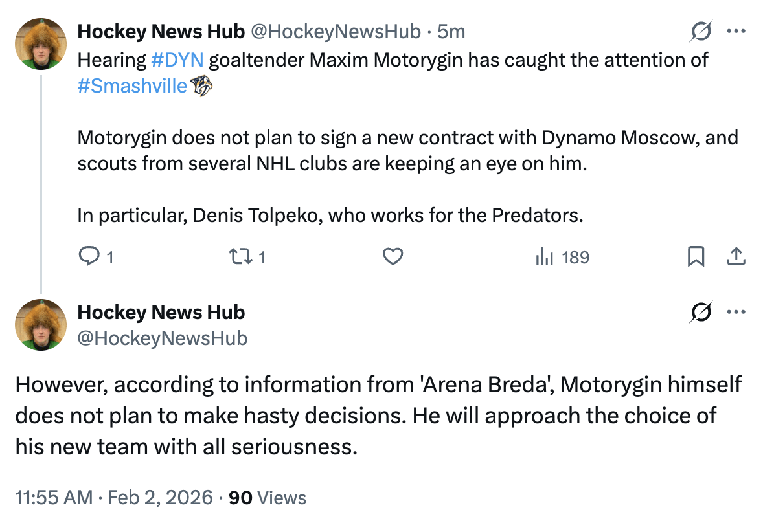763x532 pixels.
Task: Reply to the Motorygin Smashville tweet
Action: (87, 258)
